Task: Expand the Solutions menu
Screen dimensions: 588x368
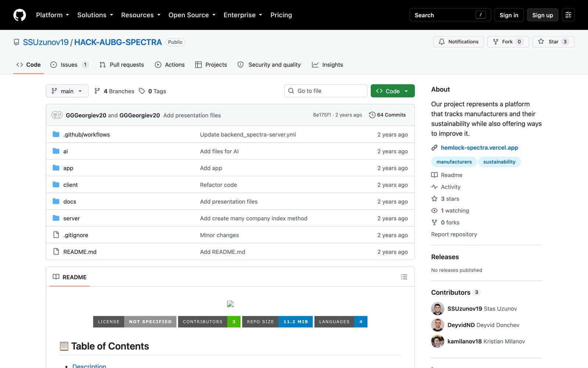Action: click(x=95, y=15)
